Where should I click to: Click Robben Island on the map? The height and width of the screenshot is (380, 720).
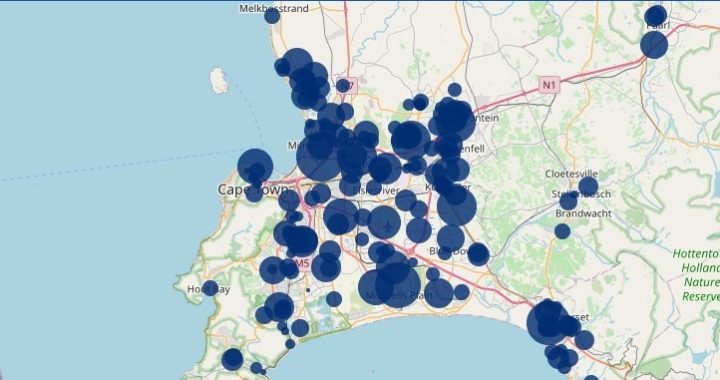pos(219,81)
